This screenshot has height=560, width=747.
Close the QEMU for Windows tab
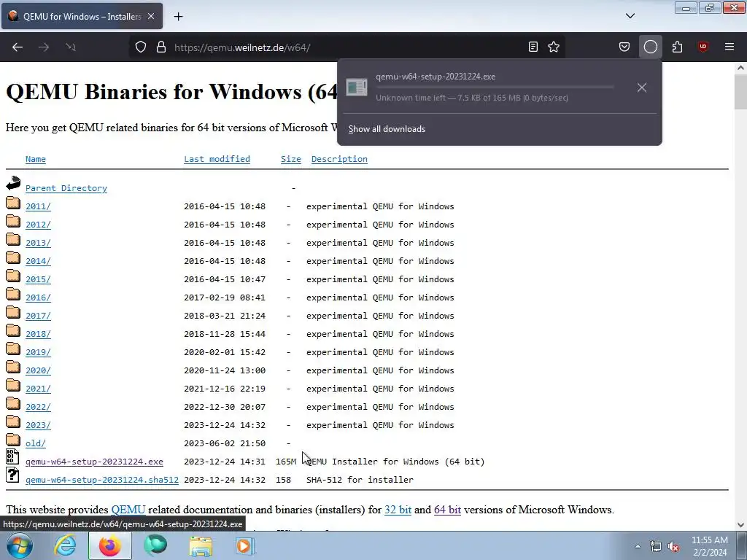[151, 16]
